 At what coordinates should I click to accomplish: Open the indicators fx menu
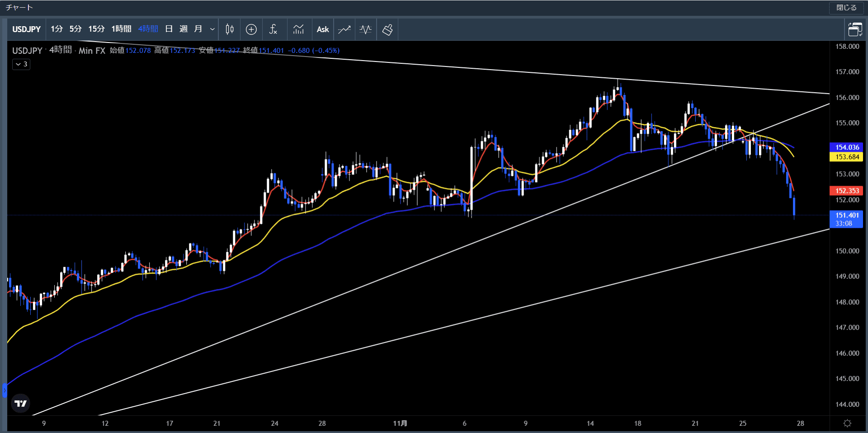pos(273,29)
